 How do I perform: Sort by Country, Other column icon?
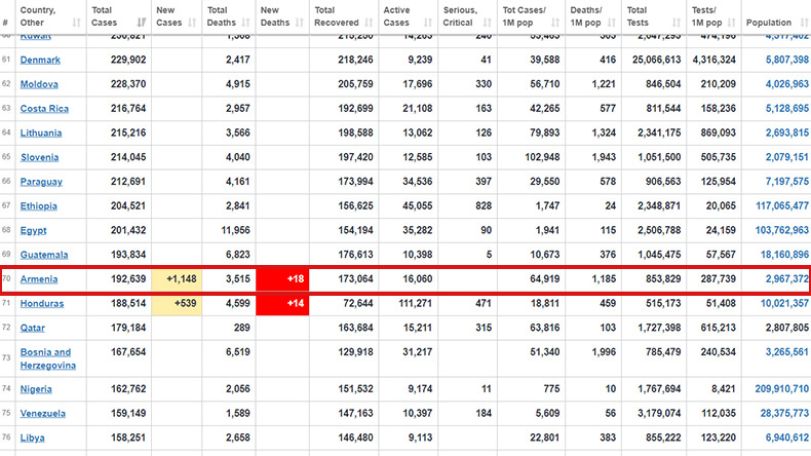[77, 22]
